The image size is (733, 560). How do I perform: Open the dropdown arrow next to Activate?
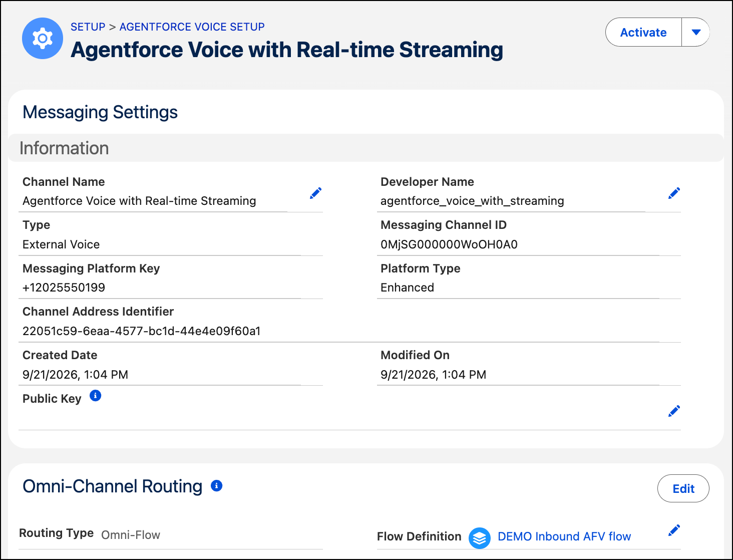click(x=695, y=33)
